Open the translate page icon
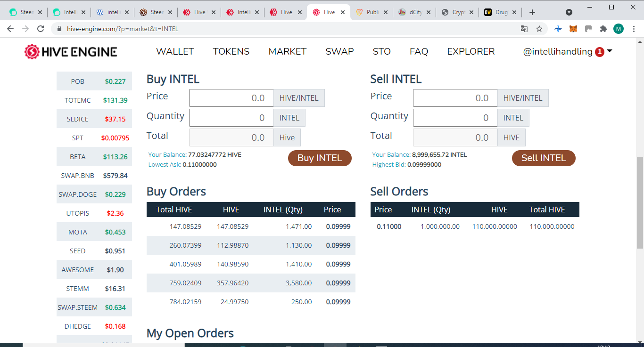Viewport: 644px width, 347px height. (524, 29)
